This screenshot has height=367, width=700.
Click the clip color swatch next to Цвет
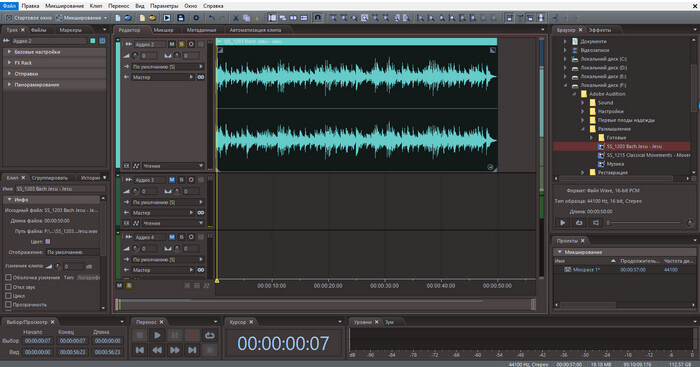(48, 242)
